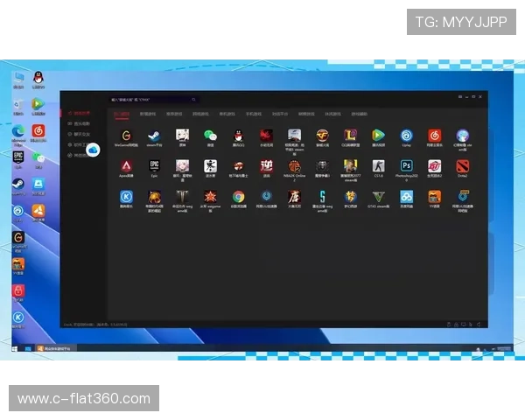Open the Steam platform icon in grid

click(153, 136)
